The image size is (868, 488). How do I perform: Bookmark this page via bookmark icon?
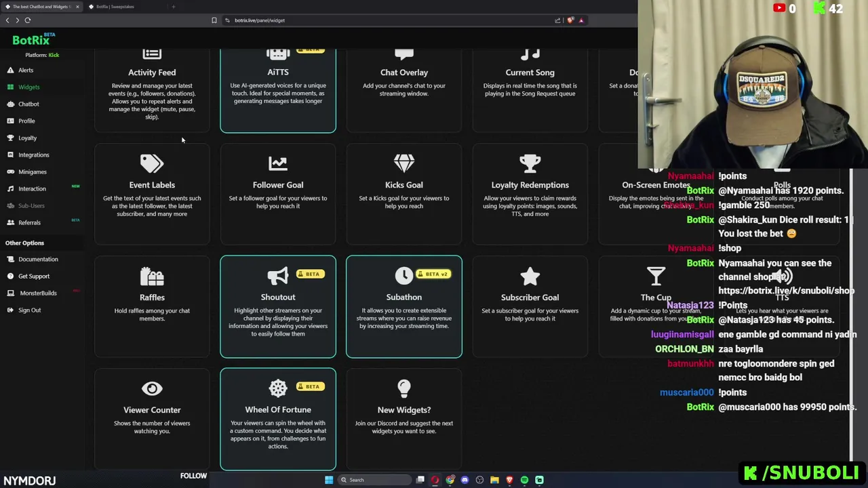214,20
